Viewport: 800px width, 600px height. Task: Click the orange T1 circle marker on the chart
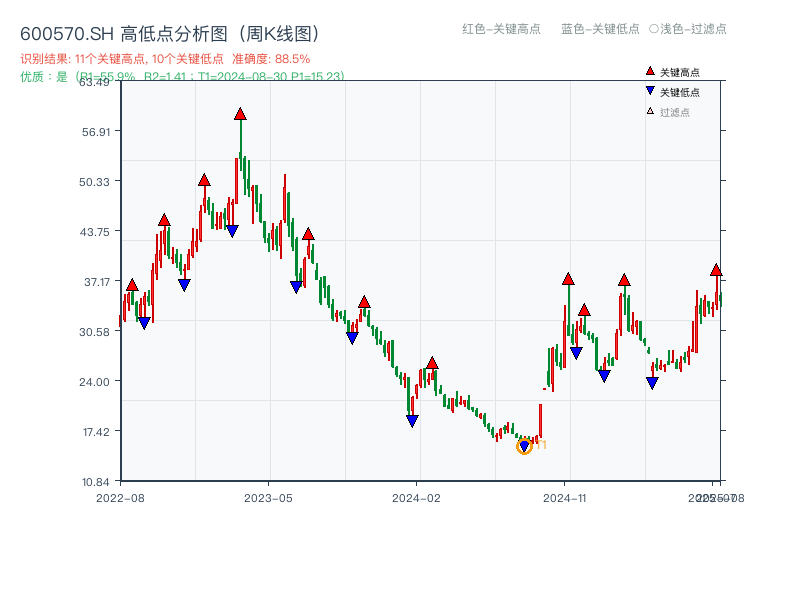click(524, 446)
